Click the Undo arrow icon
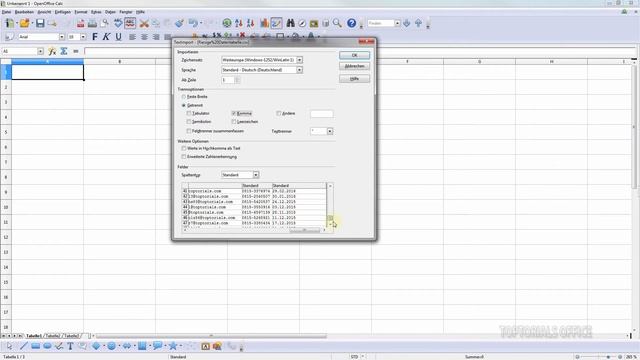Viewport: 640px width, 360px height. pos(193,23)
